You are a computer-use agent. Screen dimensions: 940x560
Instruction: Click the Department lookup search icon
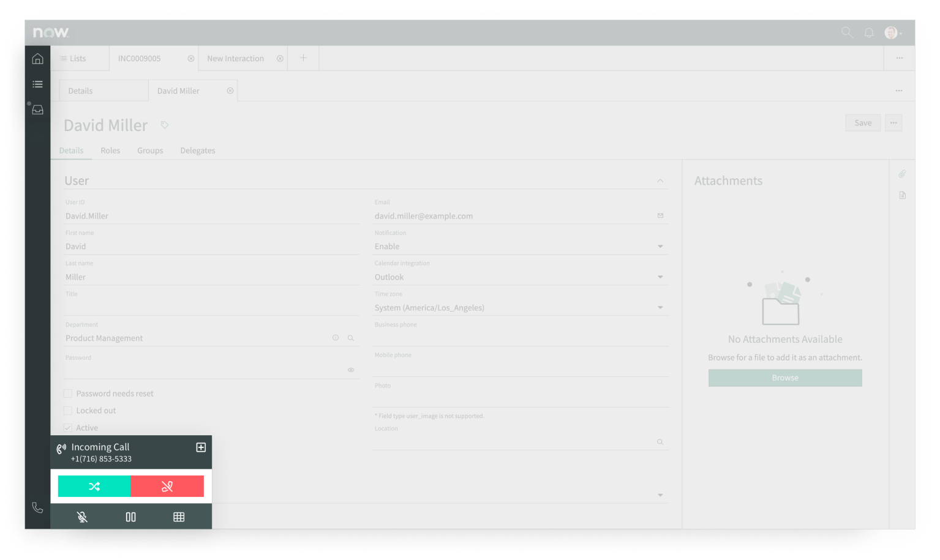click(x=351, y=338)
